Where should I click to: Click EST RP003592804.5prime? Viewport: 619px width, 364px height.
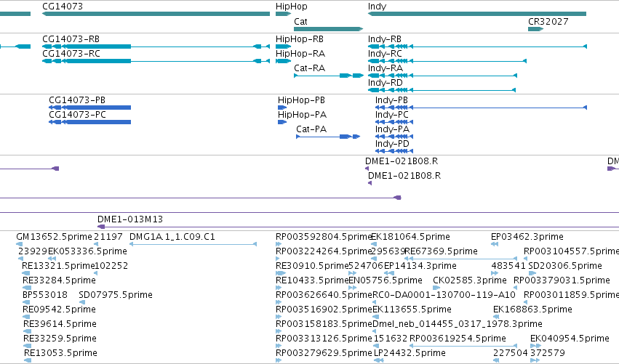click(x=324, y=237)
